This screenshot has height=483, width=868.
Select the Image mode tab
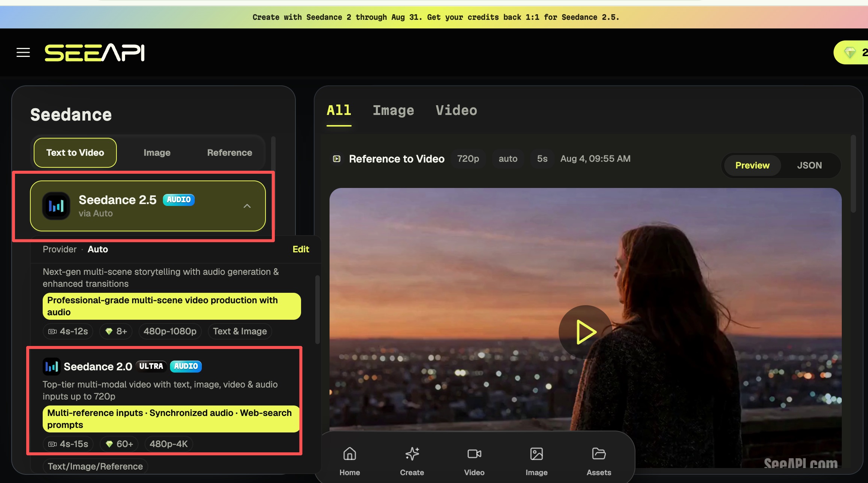[x=157, y=153]
